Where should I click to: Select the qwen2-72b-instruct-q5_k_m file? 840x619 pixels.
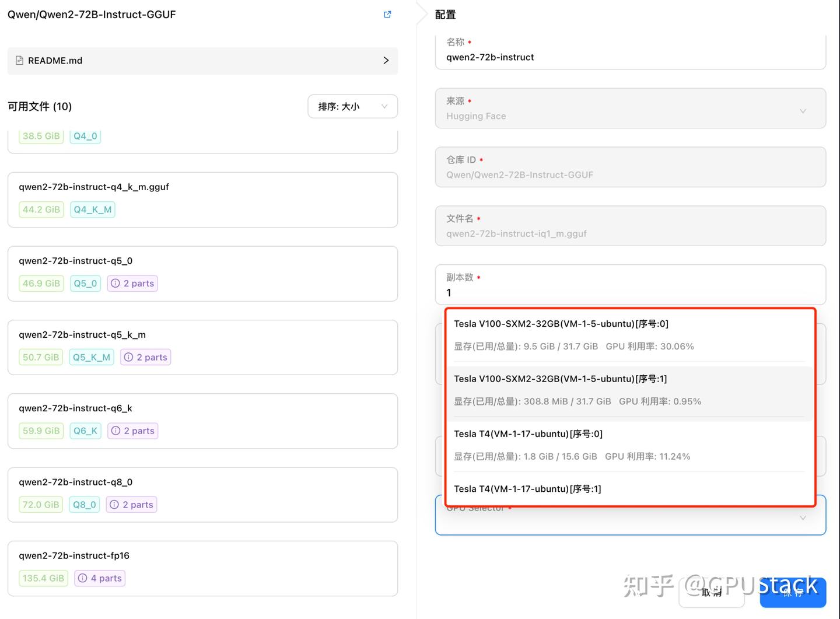202,347
